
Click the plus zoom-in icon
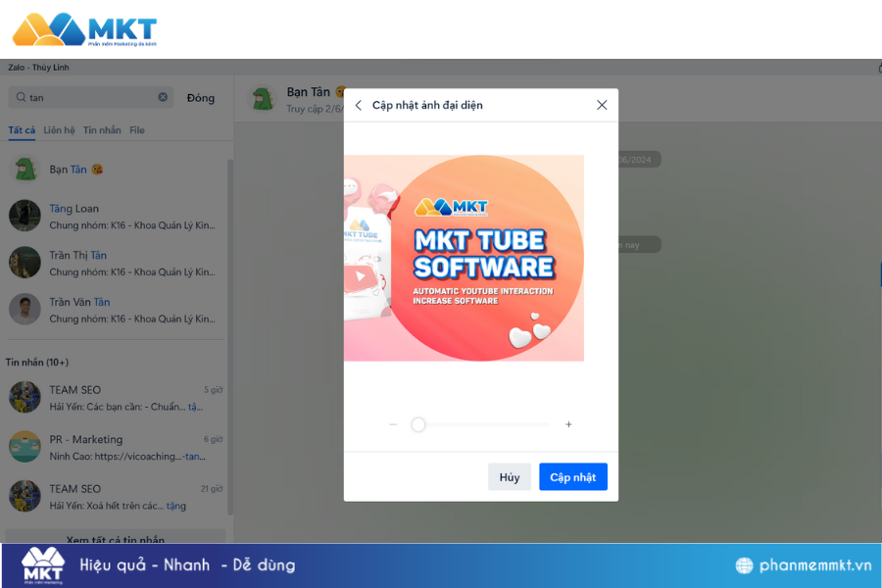point(568,424)
